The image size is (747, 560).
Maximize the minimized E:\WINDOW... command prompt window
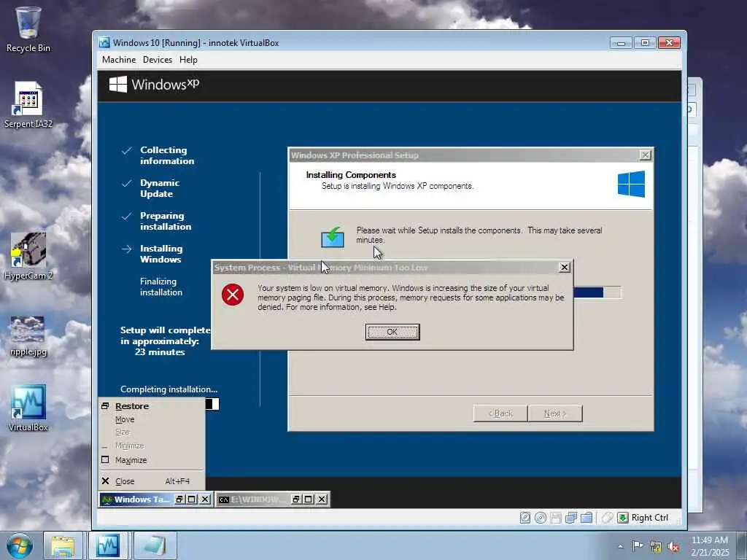(309, 499)
